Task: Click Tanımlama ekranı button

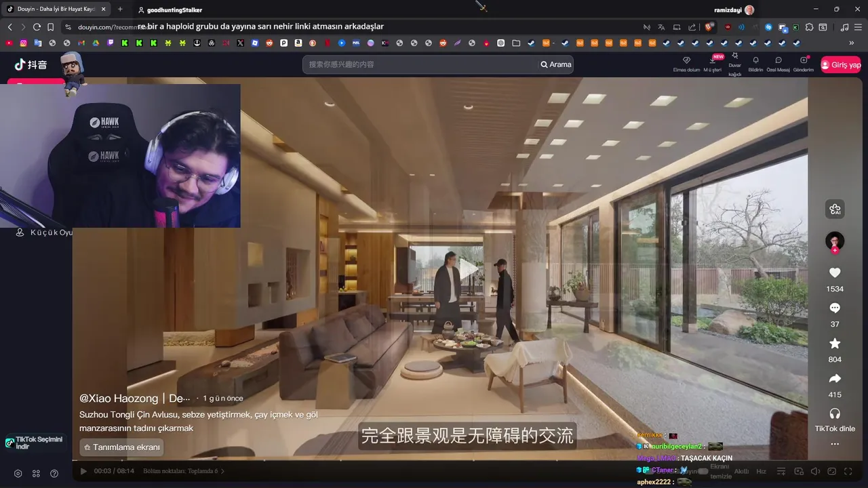Action: (122, 447)
